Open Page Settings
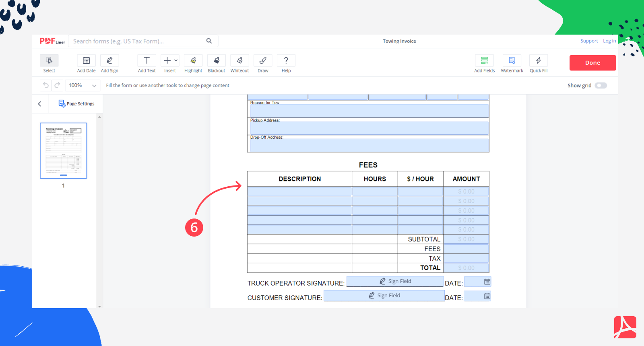The image size is (644, 346). 76,104
